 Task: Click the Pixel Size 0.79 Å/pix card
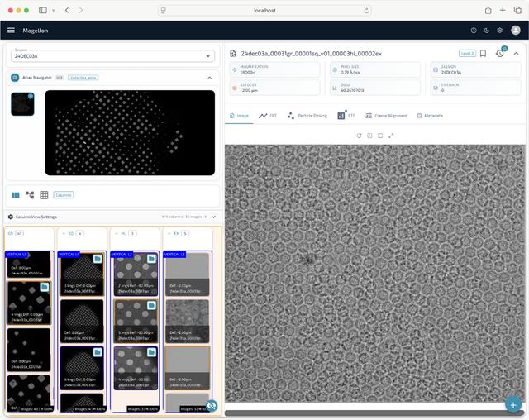click(374, 69)
